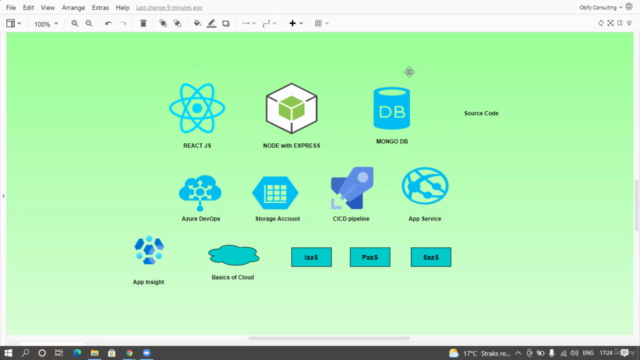Open the Arrange menu
Image resolution: width=640 pixels, height=360 pixels.
[73, 7]
